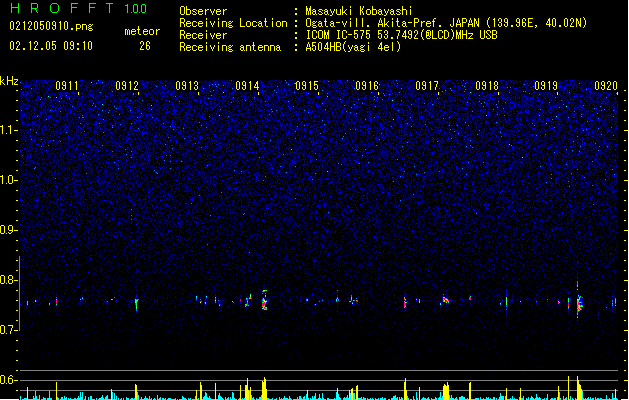Click the 0.8 kHz axis label
This screenshot has height=400, width=629.
click(x=9, y=280)
